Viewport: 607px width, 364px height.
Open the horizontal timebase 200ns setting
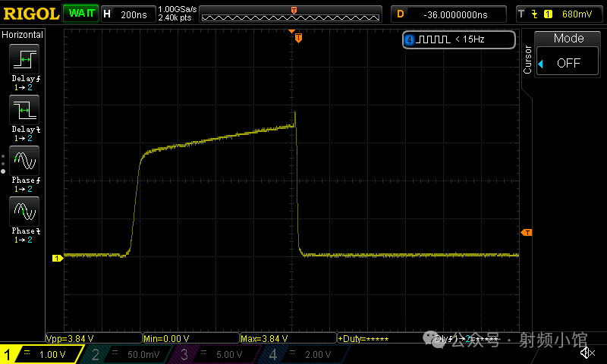point(126,14)
